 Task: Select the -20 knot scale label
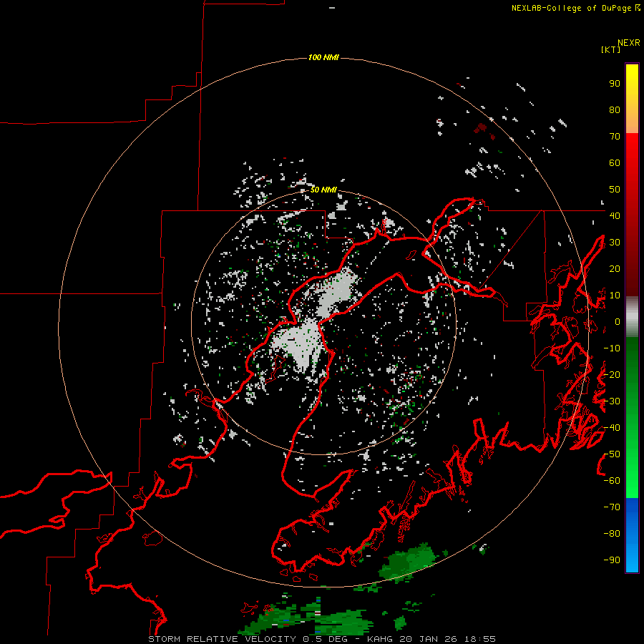tap(612, 375)
